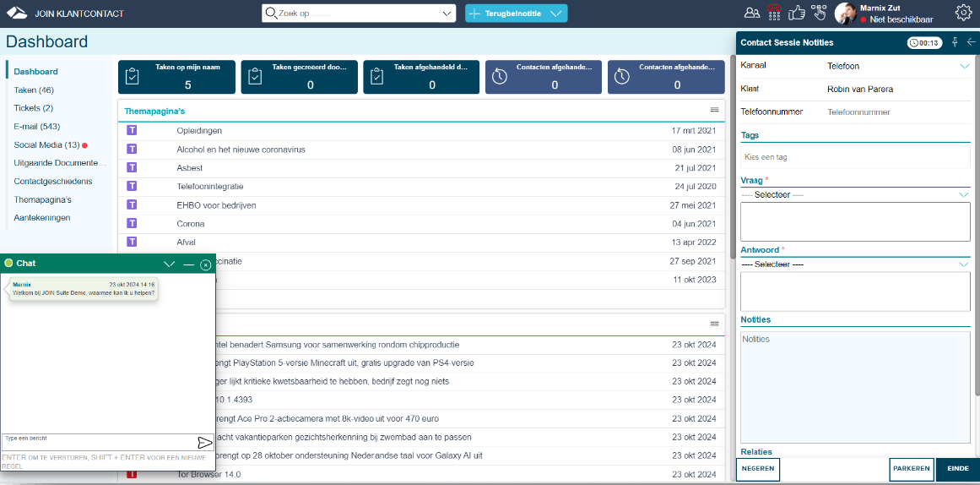This screenshot has height=485, width=980.
Task: Send chat message with paper plane icon
Action: pos(204,442)
